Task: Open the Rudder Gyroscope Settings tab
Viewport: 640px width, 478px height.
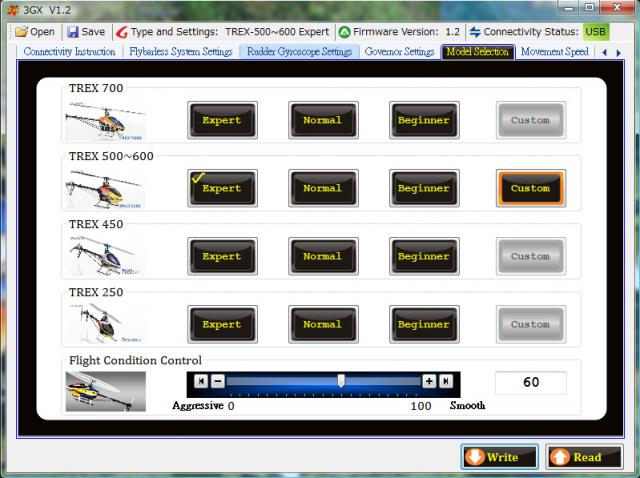Action: 299,52
